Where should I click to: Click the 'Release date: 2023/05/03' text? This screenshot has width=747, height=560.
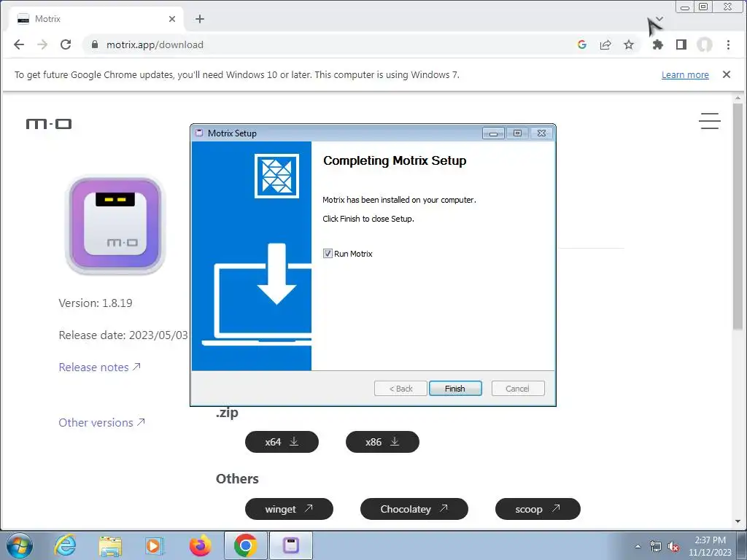123,335
